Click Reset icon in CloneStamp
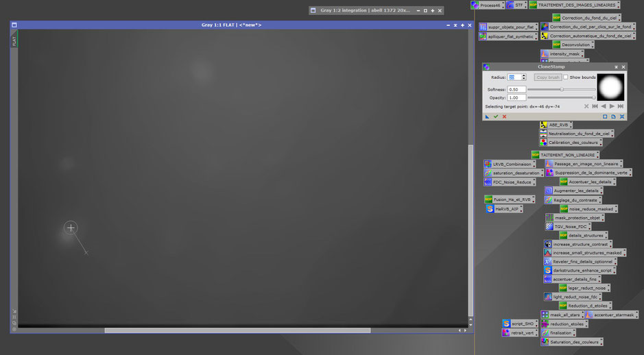644x355 pixels. pyautogui.click(x=622, y=117)
